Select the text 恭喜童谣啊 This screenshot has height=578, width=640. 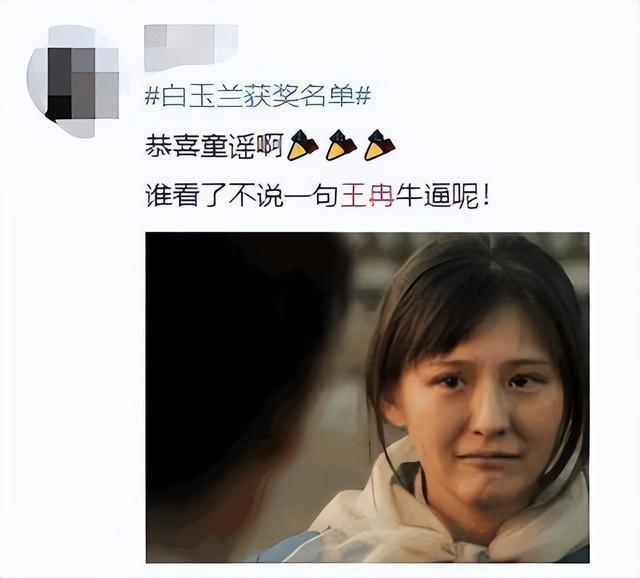(214, 146)
